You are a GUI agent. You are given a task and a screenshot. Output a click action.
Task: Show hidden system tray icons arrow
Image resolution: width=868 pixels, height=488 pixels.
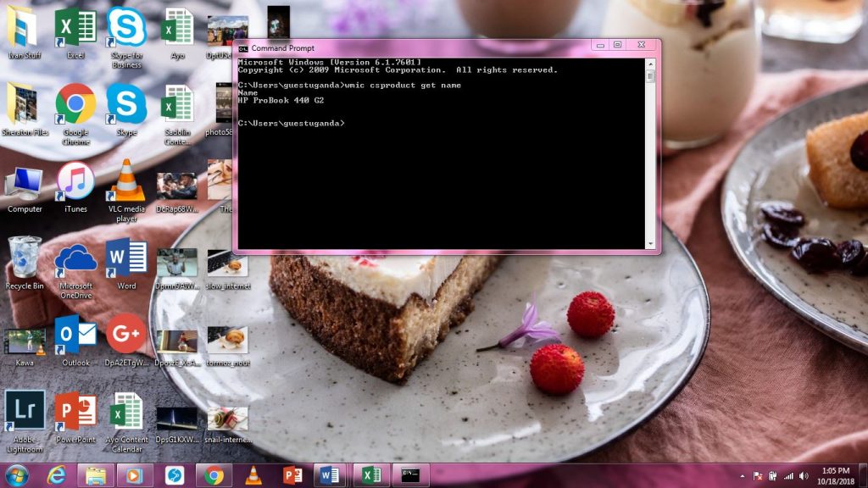[x=743, y=476]
